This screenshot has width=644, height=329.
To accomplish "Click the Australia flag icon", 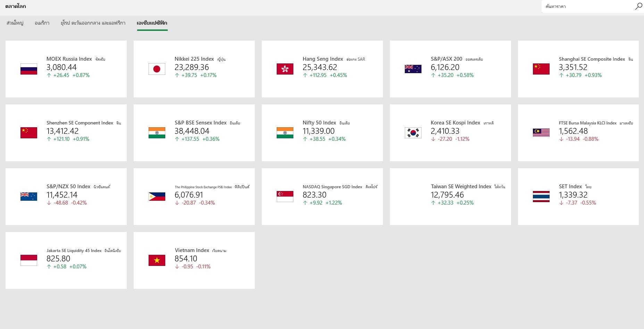I will 413,69.
